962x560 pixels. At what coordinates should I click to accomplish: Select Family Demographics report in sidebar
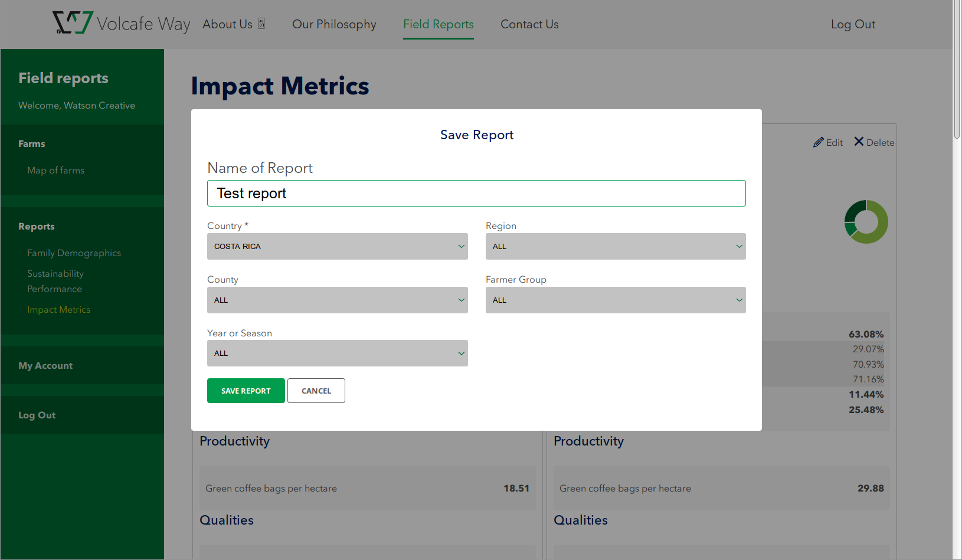pos(74,253)
